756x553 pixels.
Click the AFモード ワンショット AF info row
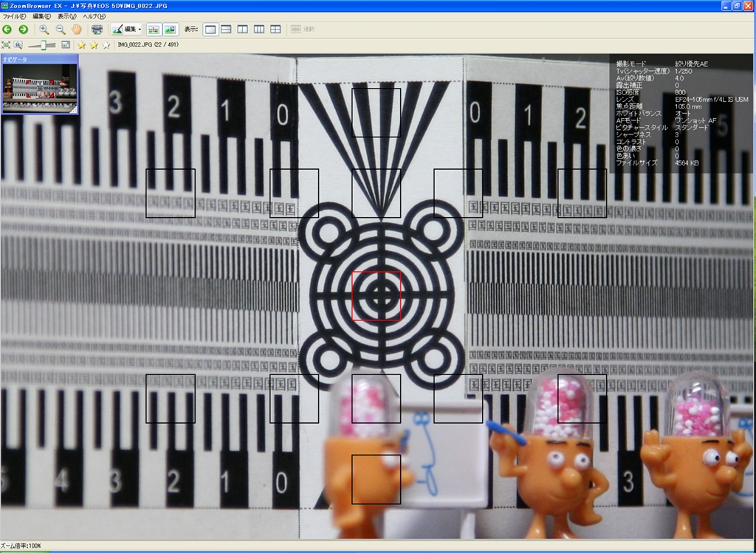666,120
